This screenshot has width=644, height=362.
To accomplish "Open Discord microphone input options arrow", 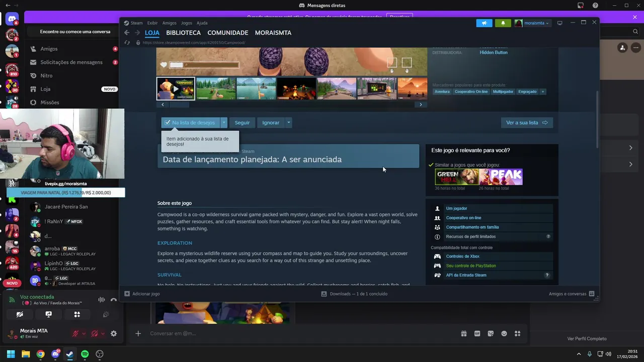I will point(84,333).
